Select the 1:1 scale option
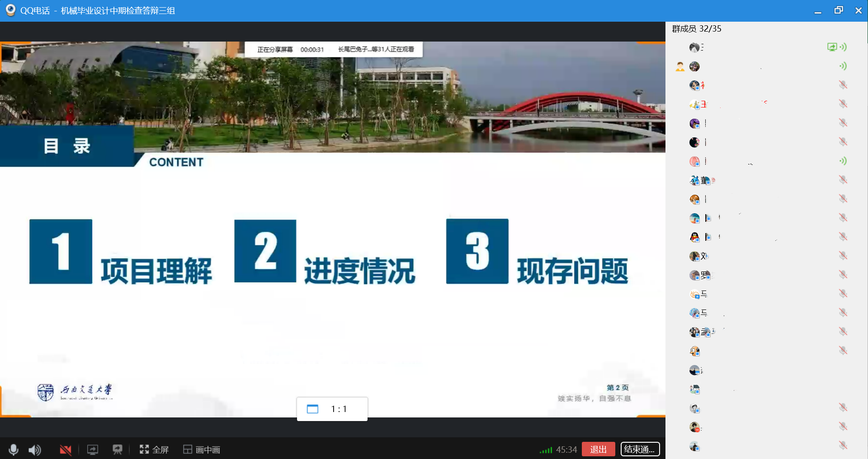The height and width of the screenshot is (459, 868). coord(339,409)
